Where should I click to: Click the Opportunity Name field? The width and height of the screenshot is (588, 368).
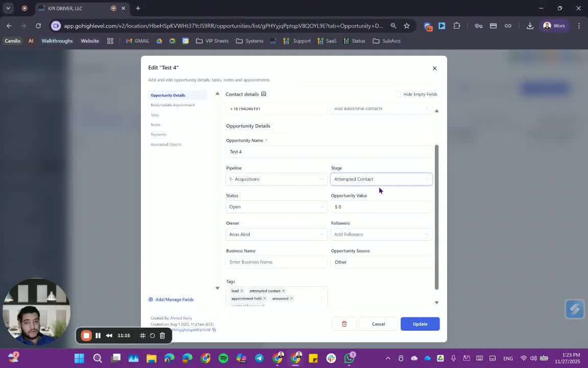pos(329,152)
